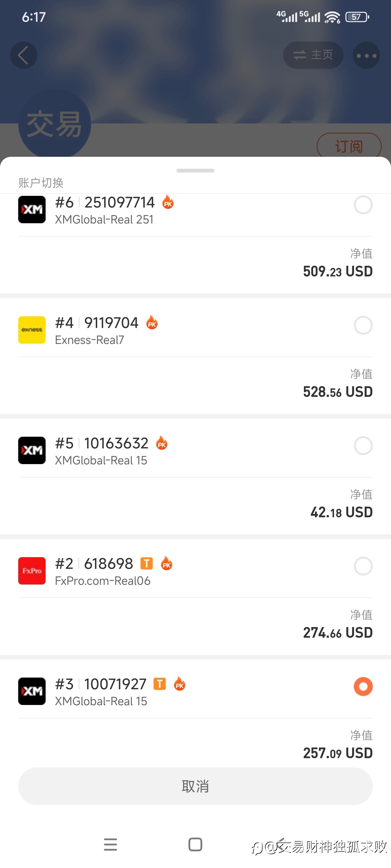391x868 pixels.
Task: Select account #6 251097714 radio button
Action: (363, 205)
